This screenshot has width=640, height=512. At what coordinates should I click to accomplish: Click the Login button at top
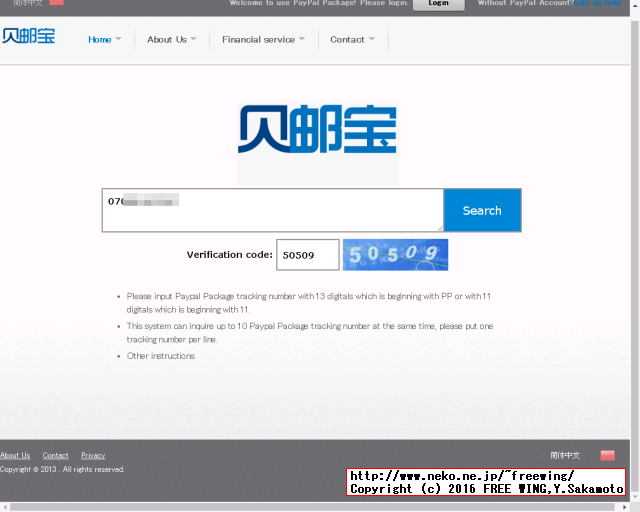pos(439,4)
